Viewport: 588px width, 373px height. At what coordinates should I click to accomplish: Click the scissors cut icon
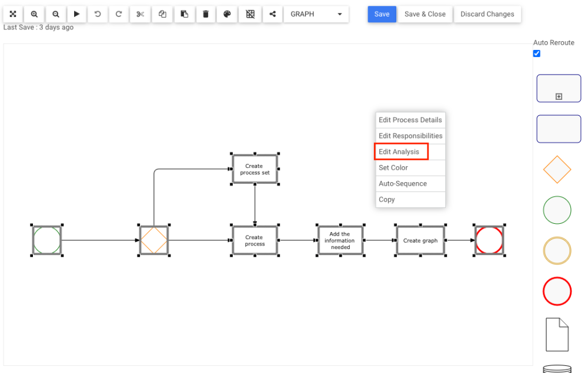(140, 14)
